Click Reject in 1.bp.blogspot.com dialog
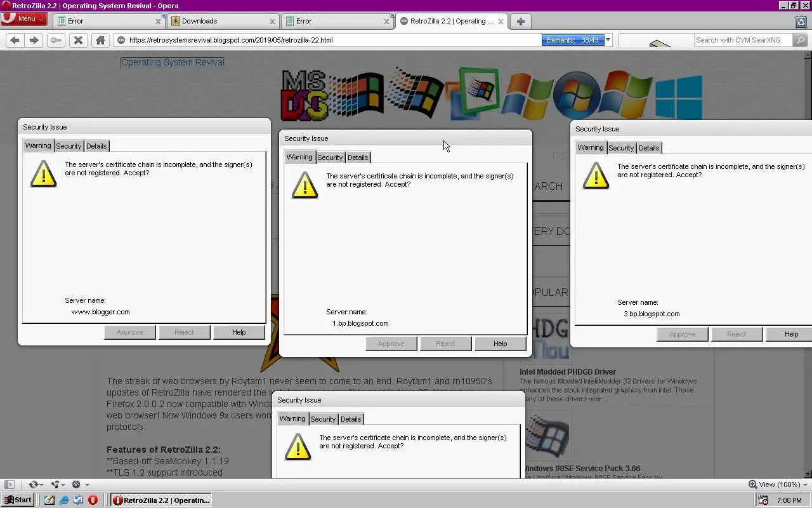This screenshot has height=508, width=812. (x=445, y=344)
